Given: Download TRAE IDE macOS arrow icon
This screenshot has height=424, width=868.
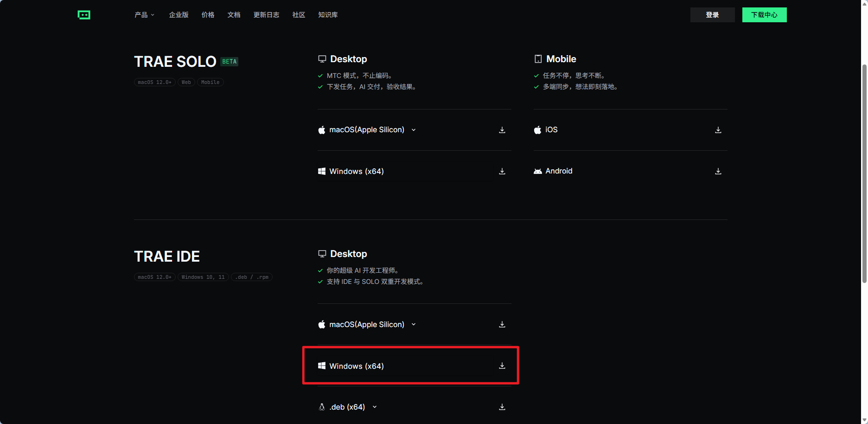Looking at the screenshot, I should tap(502, 324).
